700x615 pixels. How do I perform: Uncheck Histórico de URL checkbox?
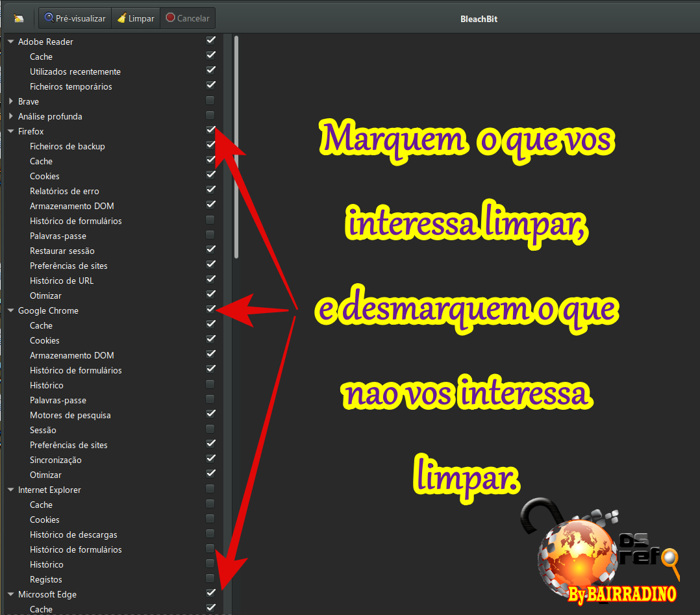tap(210, 280)
